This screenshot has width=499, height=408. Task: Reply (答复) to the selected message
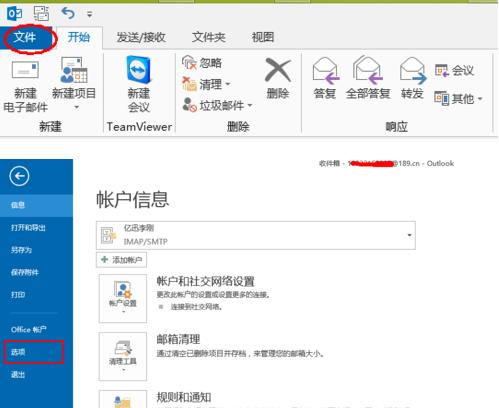coord(325,70)
